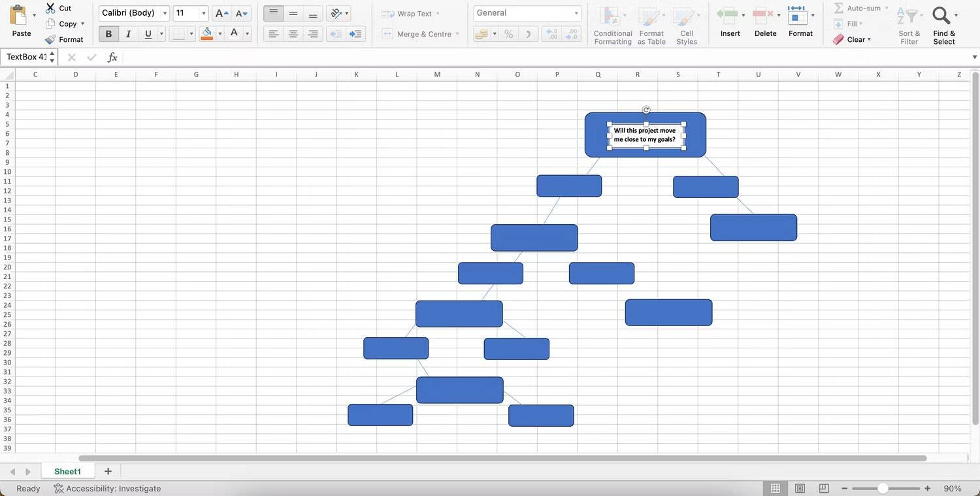980x496 pixels.
Task: Click the Name Box showing TextBox 41
Action: 26,57
